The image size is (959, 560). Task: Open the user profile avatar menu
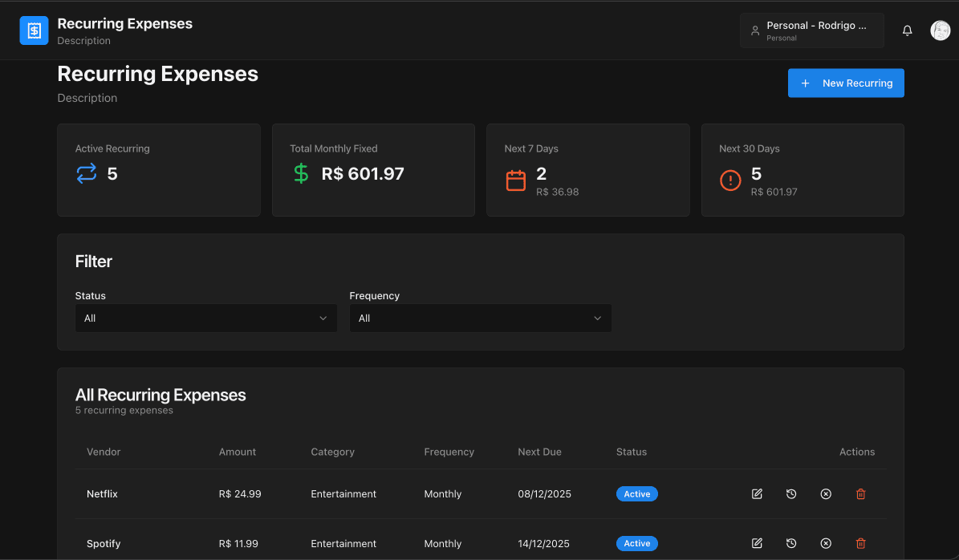pos(940,30)
